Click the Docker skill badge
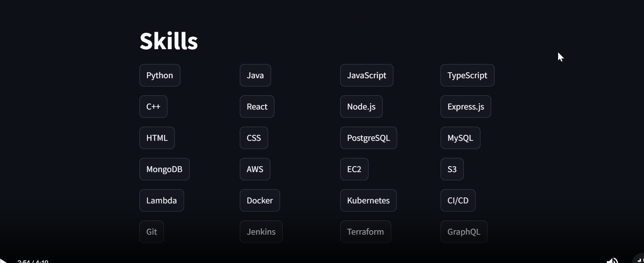The width and height of the screenshot is (644, 263). tap(260, 200)
